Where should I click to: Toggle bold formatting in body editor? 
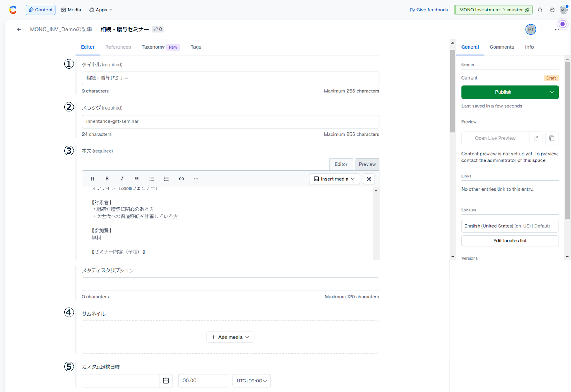pos(107,179)
